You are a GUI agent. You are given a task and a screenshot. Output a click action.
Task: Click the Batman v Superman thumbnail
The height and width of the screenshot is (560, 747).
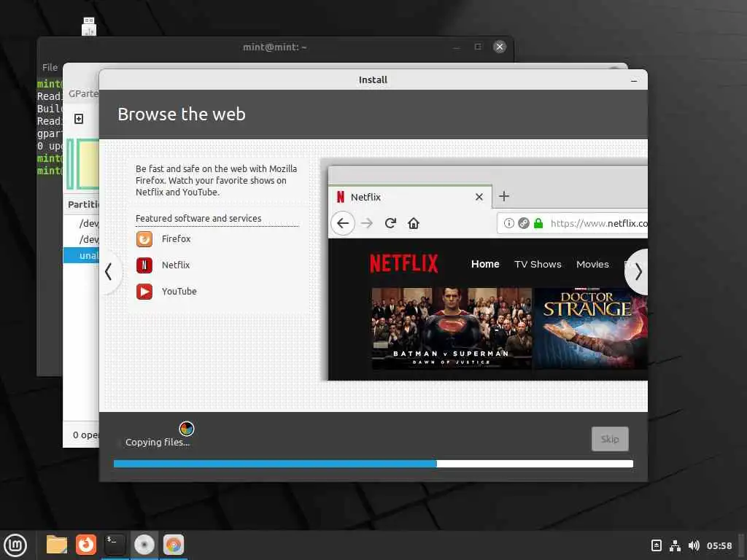[x=452, y=328]
